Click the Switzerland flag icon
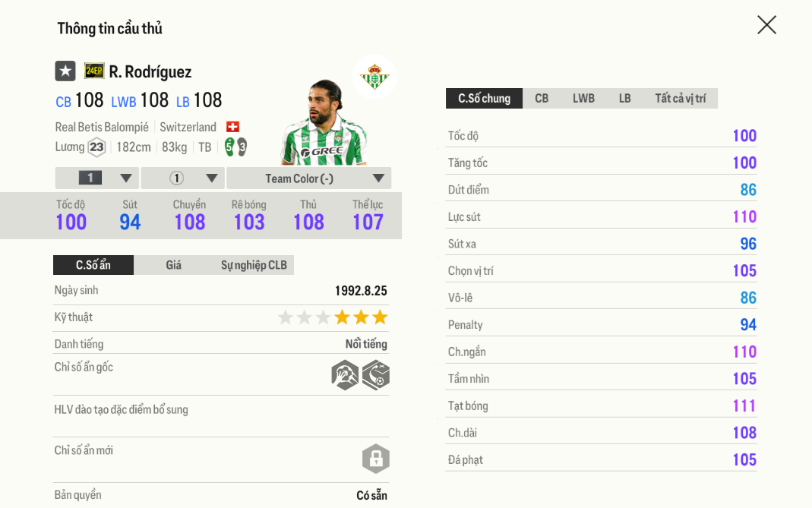The height and width of the screenshot is (508, 812). [x=232, y=127]
